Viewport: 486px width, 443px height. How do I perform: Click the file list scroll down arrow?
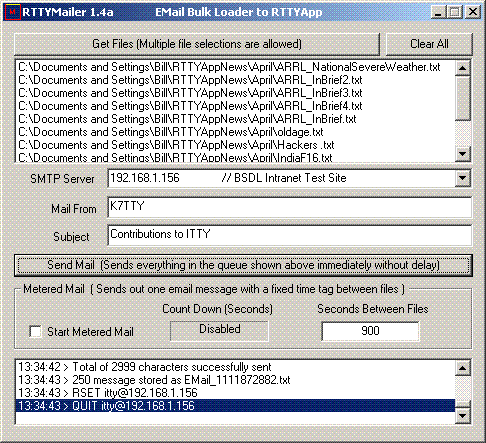(463, 154)
